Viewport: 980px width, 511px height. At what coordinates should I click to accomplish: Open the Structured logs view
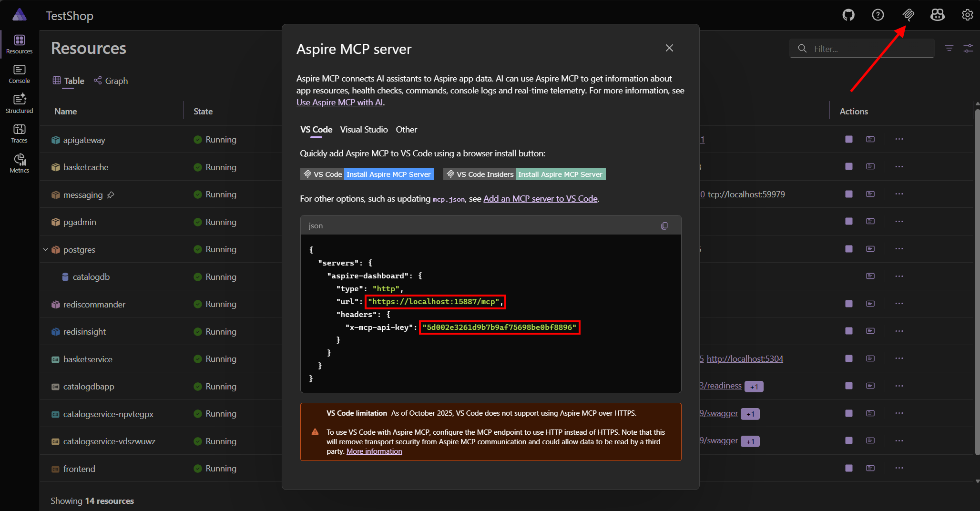coord(19,102)
